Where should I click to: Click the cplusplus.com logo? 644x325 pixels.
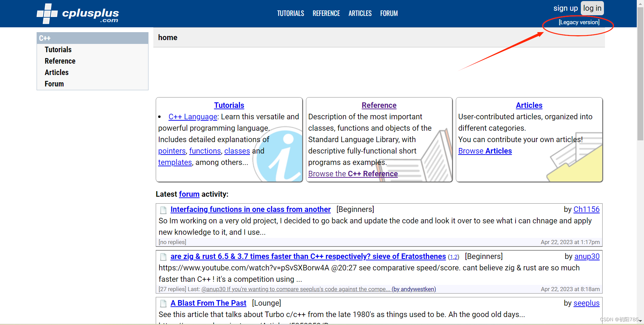[78, 14]
